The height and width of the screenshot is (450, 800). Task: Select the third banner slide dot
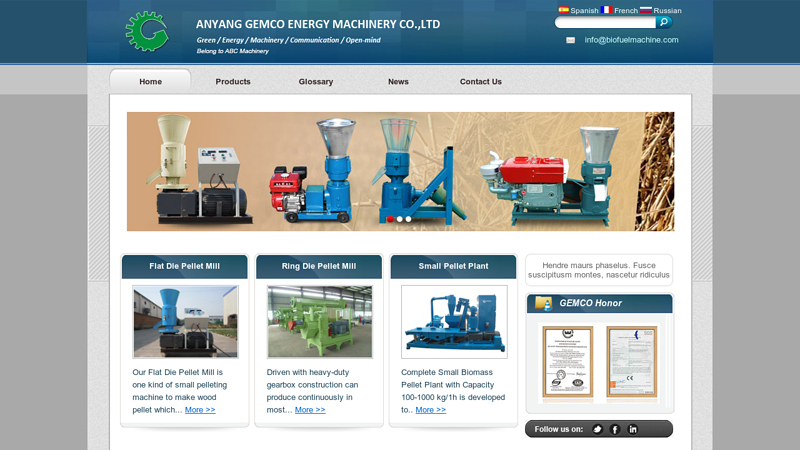tap(408, 219)
